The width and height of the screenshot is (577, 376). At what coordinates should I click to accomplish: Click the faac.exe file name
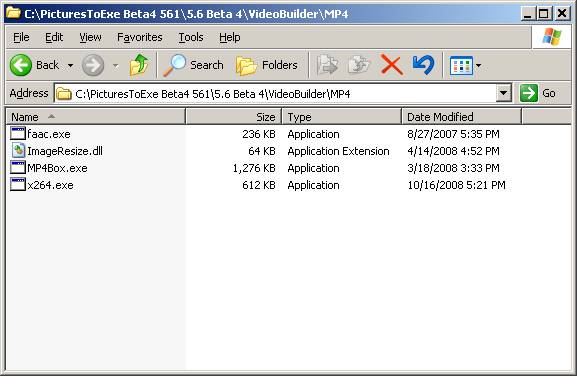pyautogui.click(x=49, y=134)
